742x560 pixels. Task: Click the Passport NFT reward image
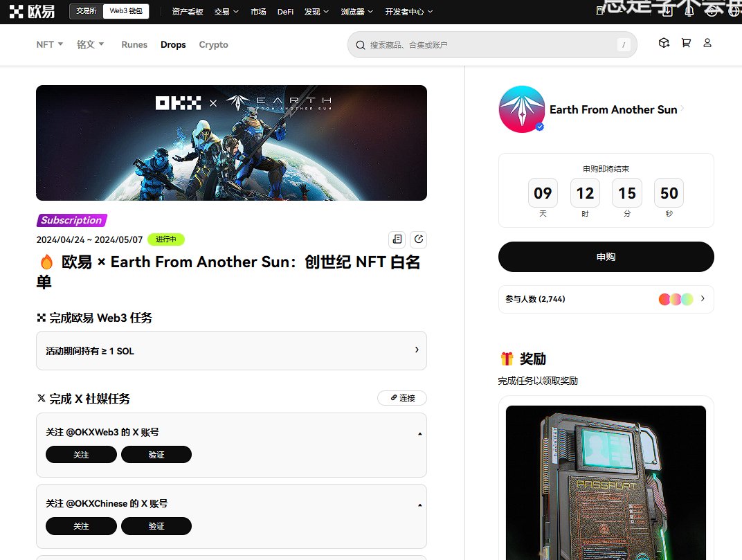606,483
